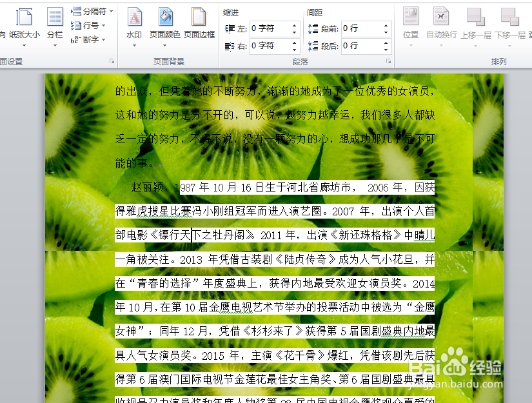Open the 分栏 columns menu

tap(55, 27)
